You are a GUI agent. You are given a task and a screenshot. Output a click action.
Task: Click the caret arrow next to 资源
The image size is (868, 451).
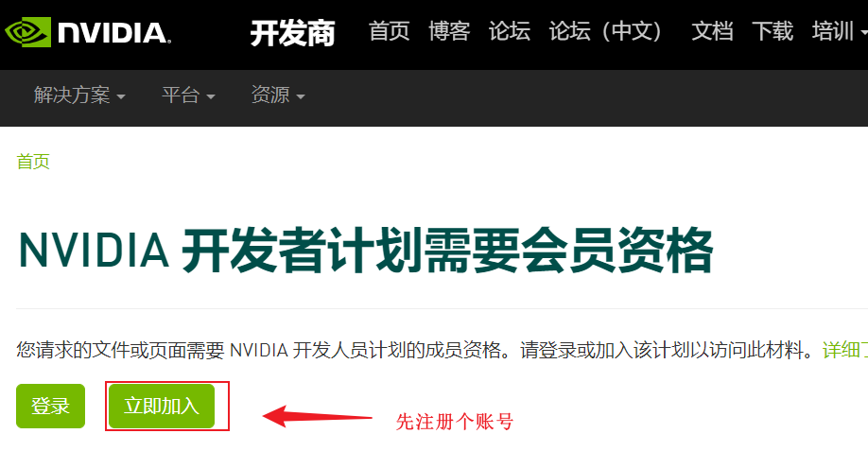tap(301, 96)
